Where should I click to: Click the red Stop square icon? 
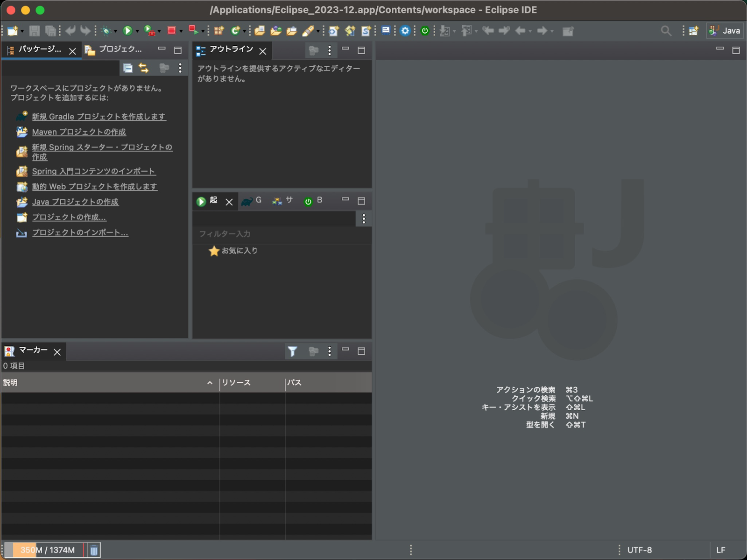[x=171, y=31]
